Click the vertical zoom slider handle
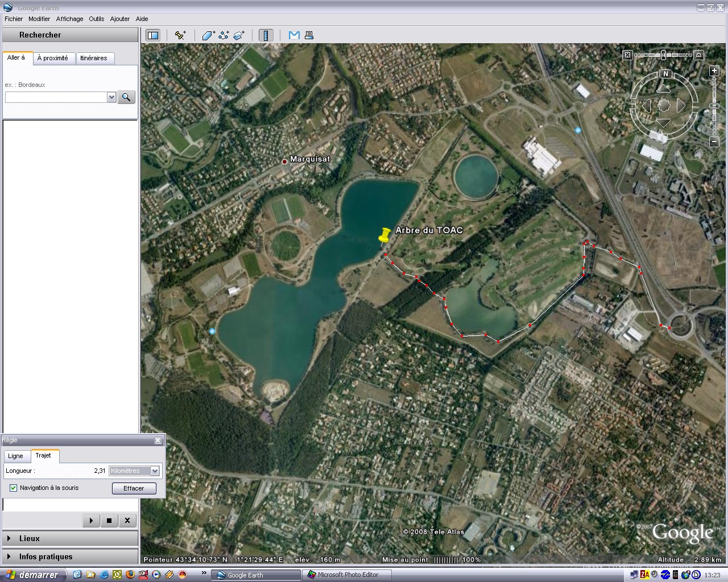728x582 pixels. coord(714,106)
